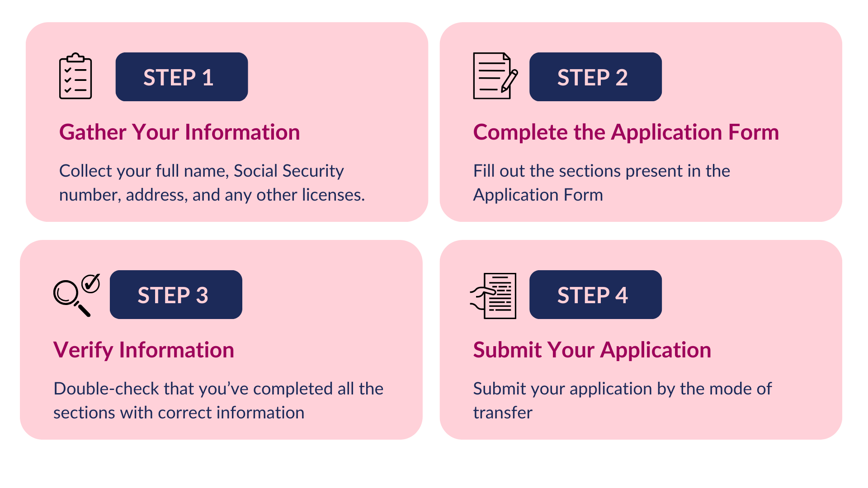
Task: Click the hand holding document icon
Action: click(494, 296)
